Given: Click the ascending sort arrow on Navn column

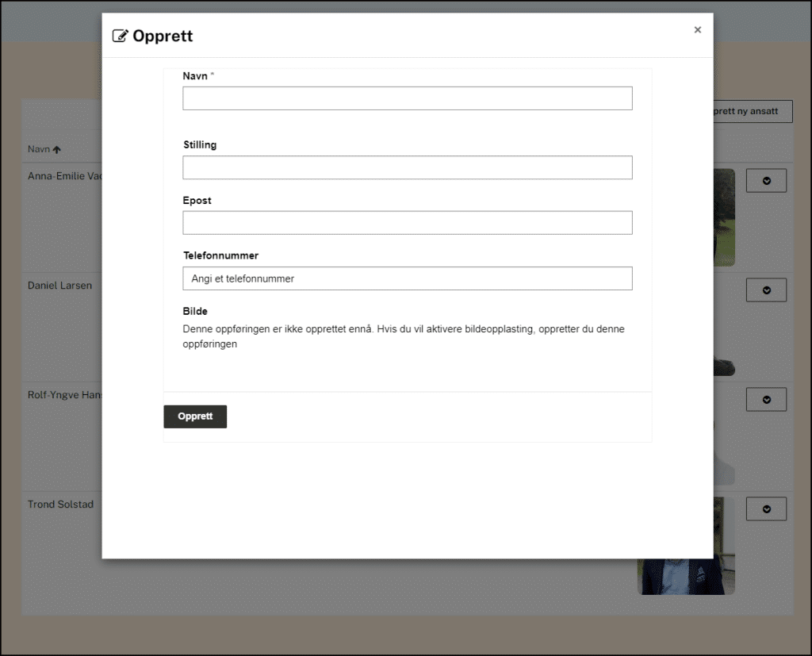Looking at the screenshot, I should 58,149.
